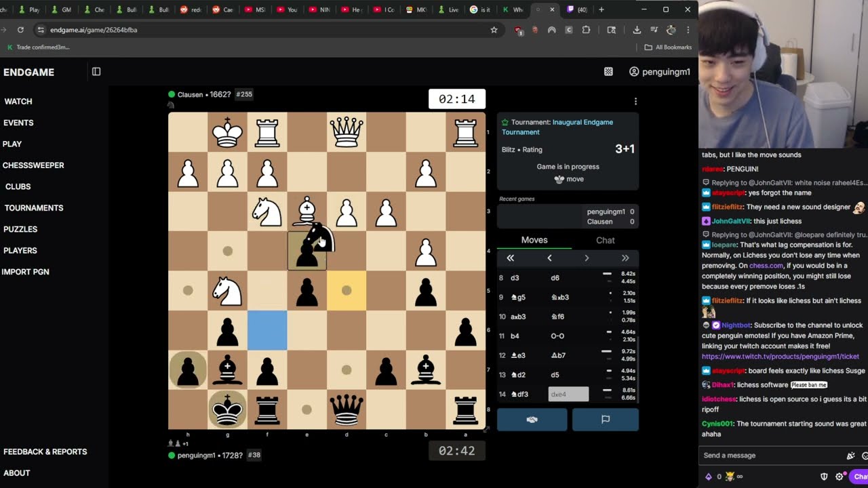
Task: Open IMPORT PGN in sidebar
Action: (x=26, y=272)
